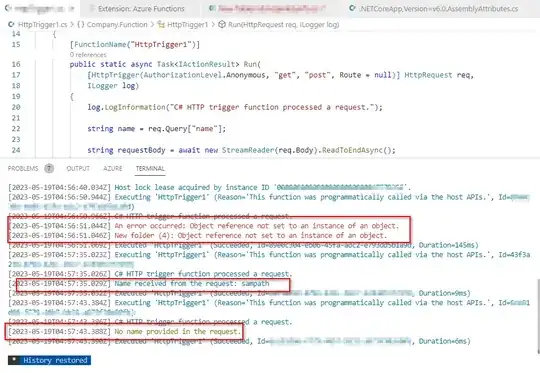
Task: Click line number 15 in the gutter
Action: pos(16,44)
